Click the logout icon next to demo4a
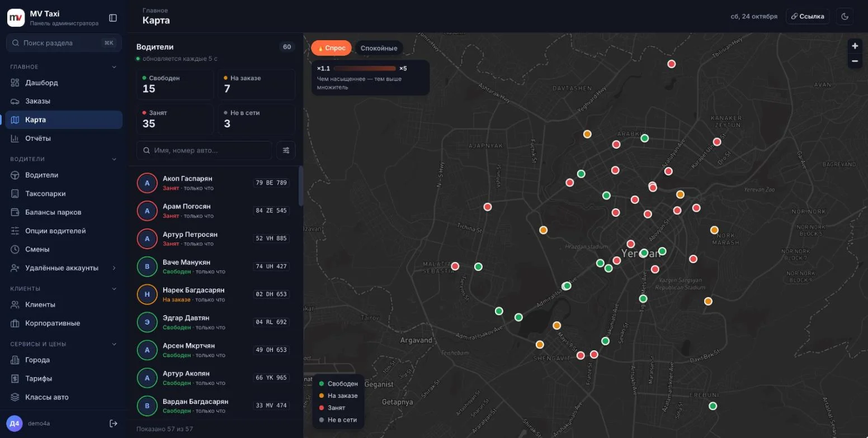 [114, 423]
